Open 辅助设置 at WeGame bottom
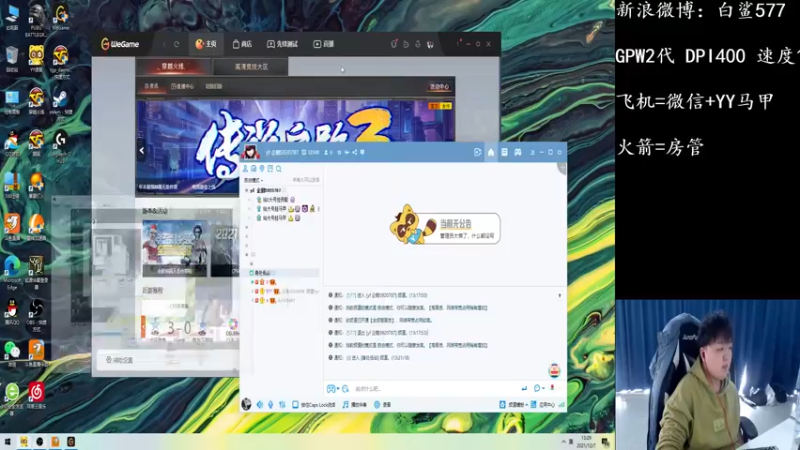 tap(119, 360)
